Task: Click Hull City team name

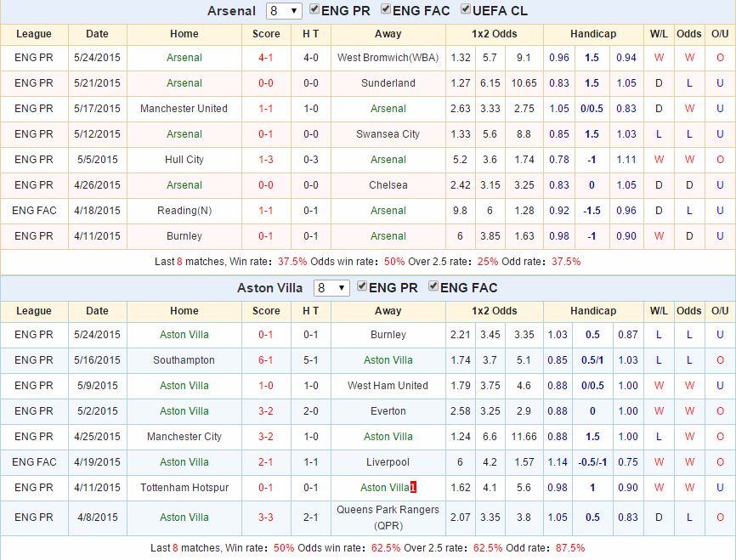Action: point(184,160)
